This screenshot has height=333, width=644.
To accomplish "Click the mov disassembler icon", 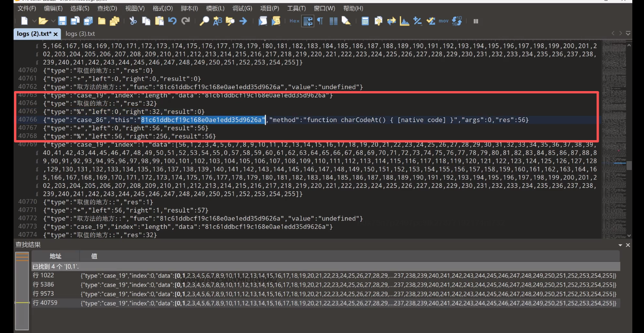I will click(x=444, y=21).
